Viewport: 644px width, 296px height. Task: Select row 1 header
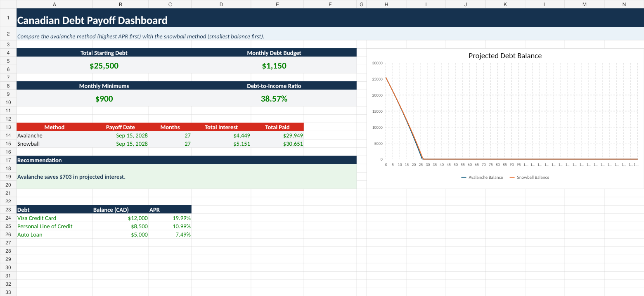point(8,18)
